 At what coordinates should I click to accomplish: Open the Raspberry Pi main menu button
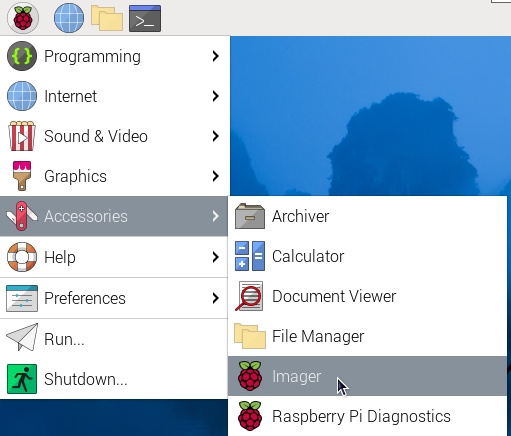coord(23,18)
